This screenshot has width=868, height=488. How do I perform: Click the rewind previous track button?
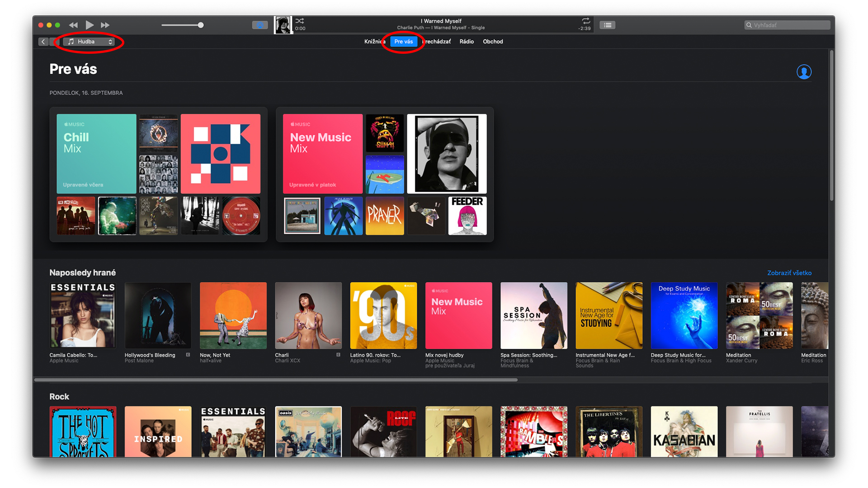[73, 25]
